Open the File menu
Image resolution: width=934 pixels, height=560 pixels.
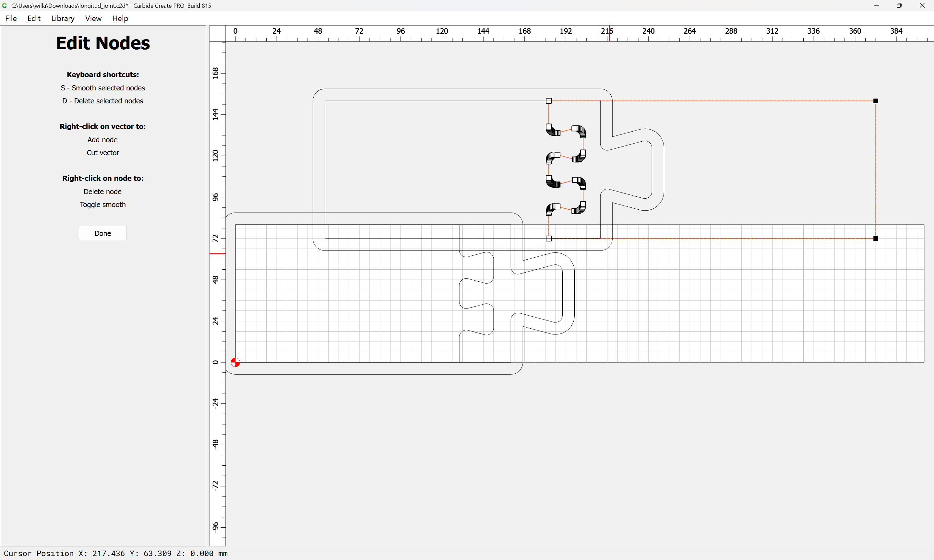click(x=11, y=18)
